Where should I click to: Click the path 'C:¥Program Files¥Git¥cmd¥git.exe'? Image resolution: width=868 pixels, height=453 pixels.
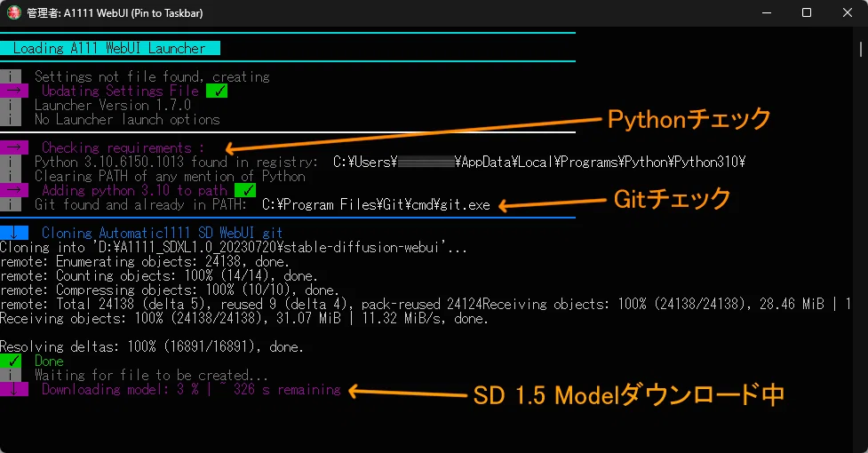[x=376, y=204]
